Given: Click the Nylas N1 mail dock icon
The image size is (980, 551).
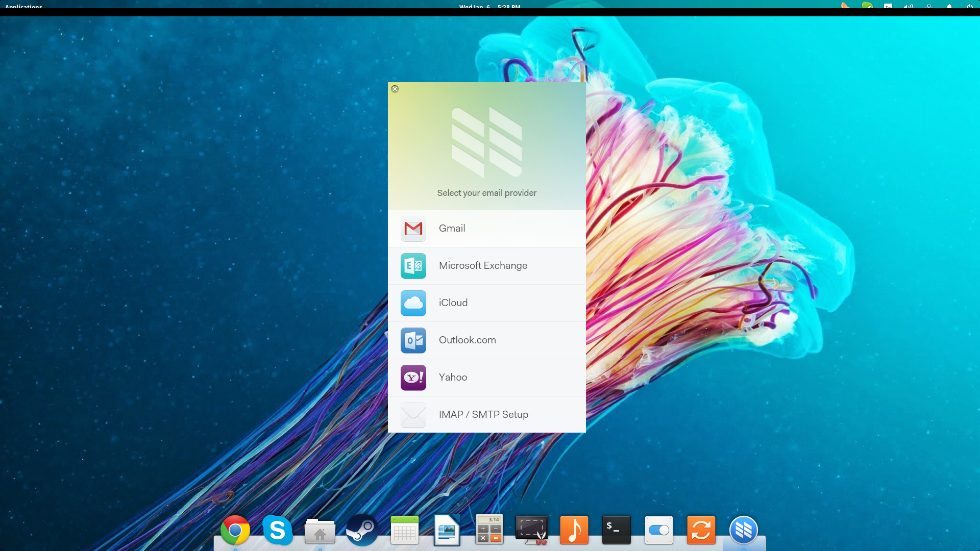Looking at the screenshot, I should click(x=744, y=530).
